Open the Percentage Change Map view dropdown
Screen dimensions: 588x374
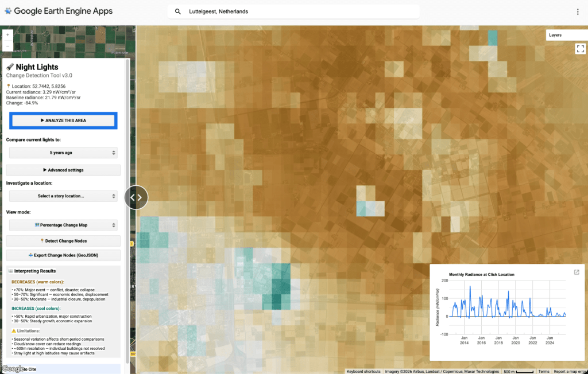[x=63, y=225]
